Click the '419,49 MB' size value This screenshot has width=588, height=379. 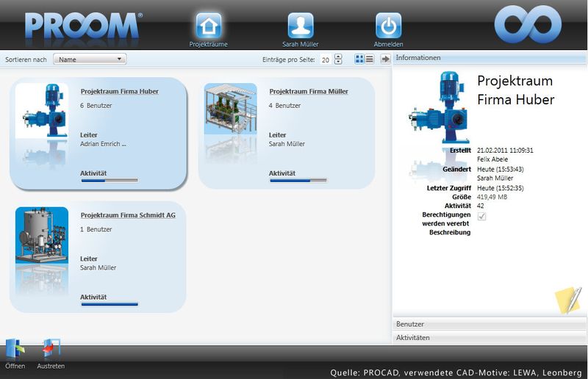pos(492,197)
